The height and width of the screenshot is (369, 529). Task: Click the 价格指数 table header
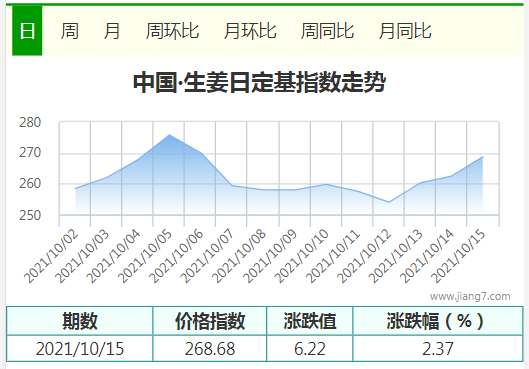[x=210, y=321]
